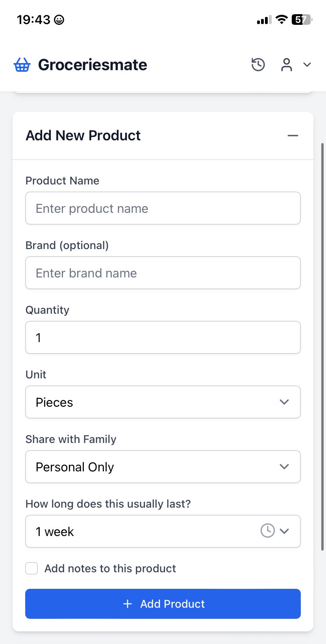Open the Unit dropdown showing Pieces
This screenshot has height=644, width=326.
(x=163, y=402)
